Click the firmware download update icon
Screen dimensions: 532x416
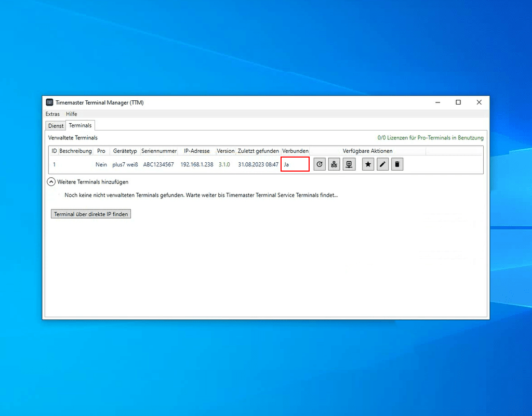[x=349, y=164]
